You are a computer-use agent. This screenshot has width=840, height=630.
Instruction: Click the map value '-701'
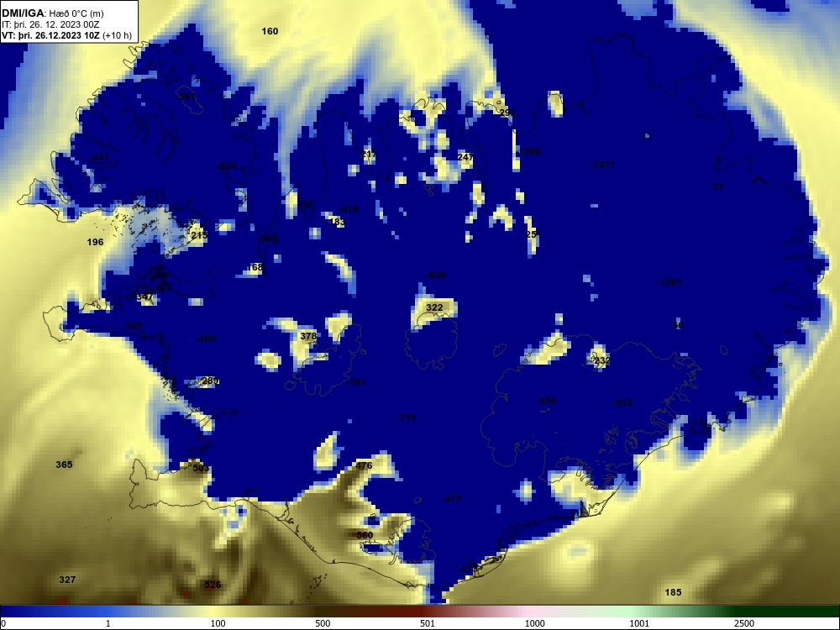pos(355,382)
